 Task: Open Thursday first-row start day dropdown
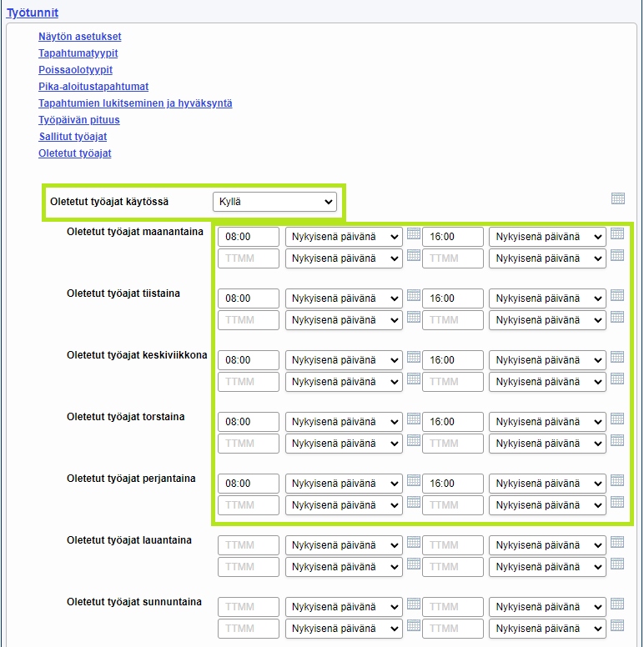click(344, 422)
